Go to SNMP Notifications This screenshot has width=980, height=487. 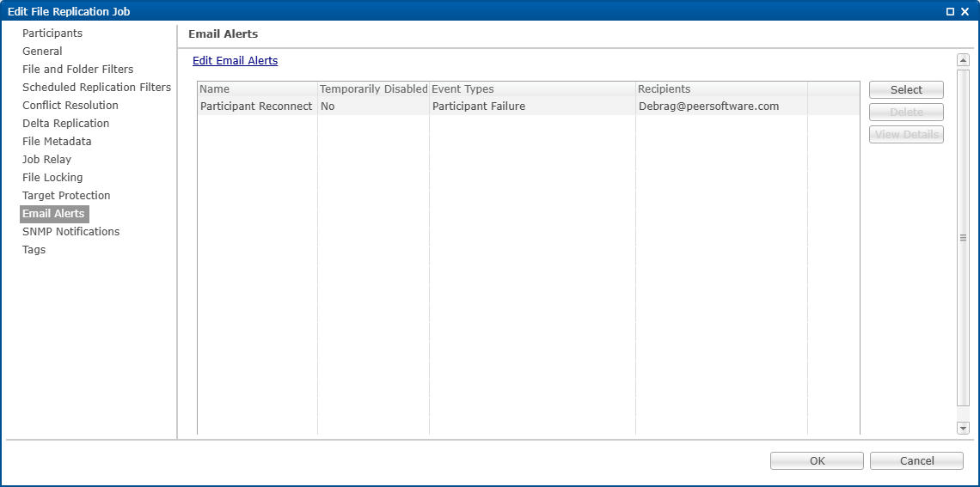pos(70,232)
